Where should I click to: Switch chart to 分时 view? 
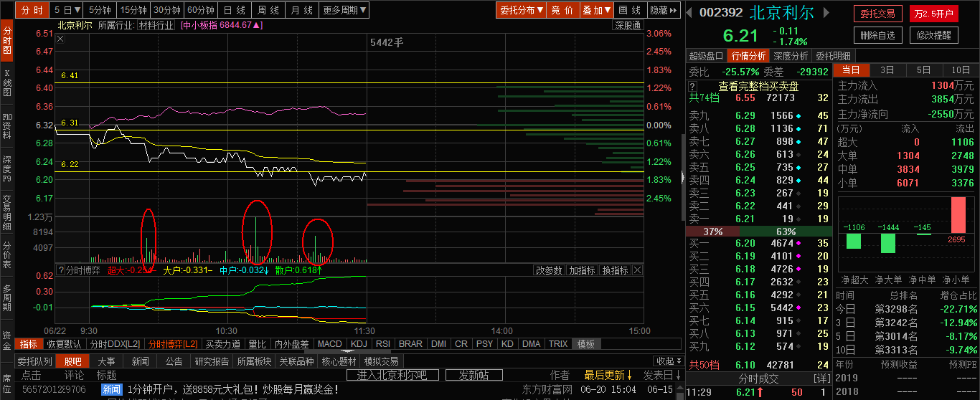point(32,10)
